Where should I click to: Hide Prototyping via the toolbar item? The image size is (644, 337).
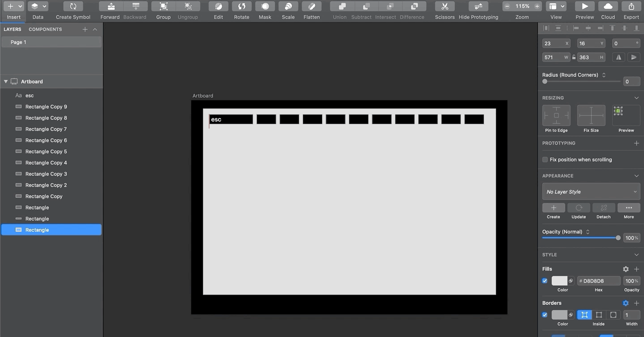[x=478, y=6]
